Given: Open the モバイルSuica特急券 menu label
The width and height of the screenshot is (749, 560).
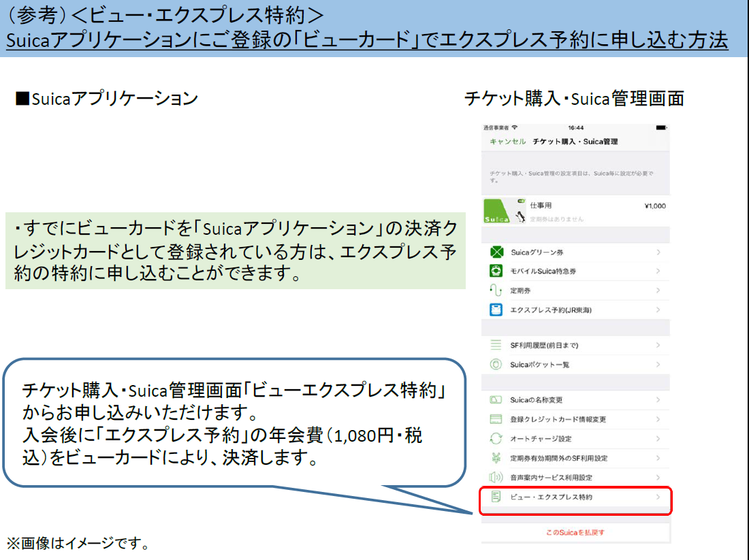Looking at the screenshot, I should pyautogui.click(x=543, y=271).
